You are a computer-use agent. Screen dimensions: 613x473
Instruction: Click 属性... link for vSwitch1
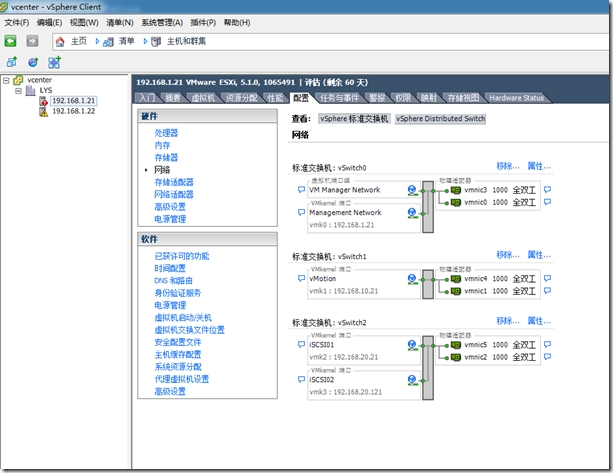point(539,255)
